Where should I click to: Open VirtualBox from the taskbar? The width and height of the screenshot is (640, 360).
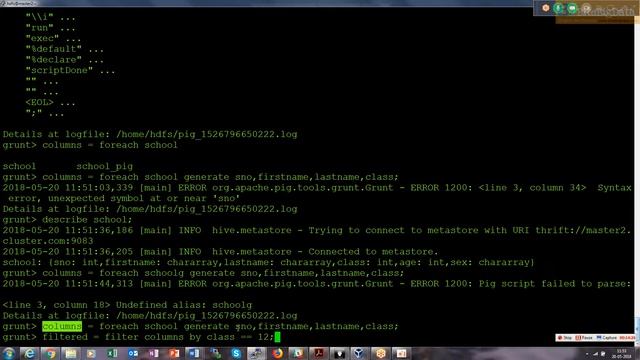359,353
